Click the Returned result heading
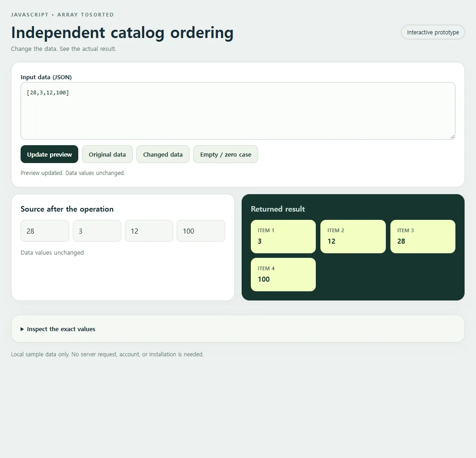 coord(278,209)
